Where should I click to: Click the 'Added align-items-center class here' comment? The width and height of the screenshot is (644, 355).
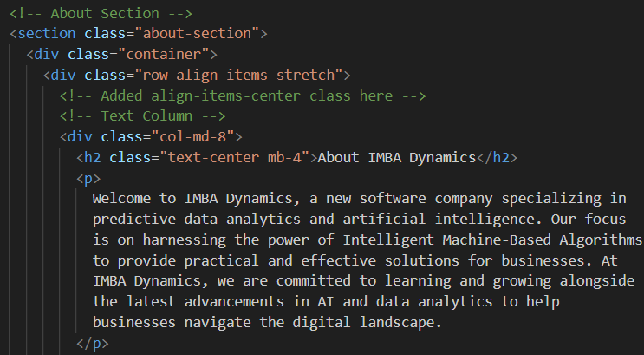click(243, 95)
